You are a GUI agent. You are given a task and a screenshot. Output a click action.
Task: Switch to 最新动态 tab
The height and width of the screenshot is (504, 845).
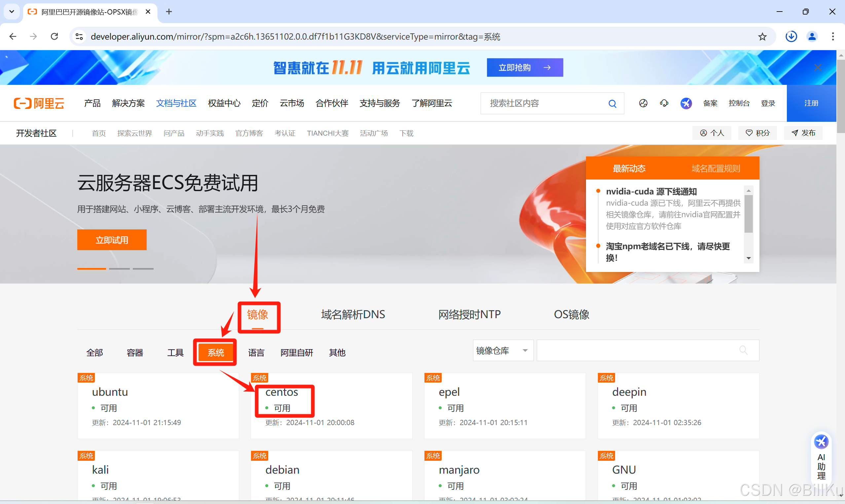coord(629,168)
